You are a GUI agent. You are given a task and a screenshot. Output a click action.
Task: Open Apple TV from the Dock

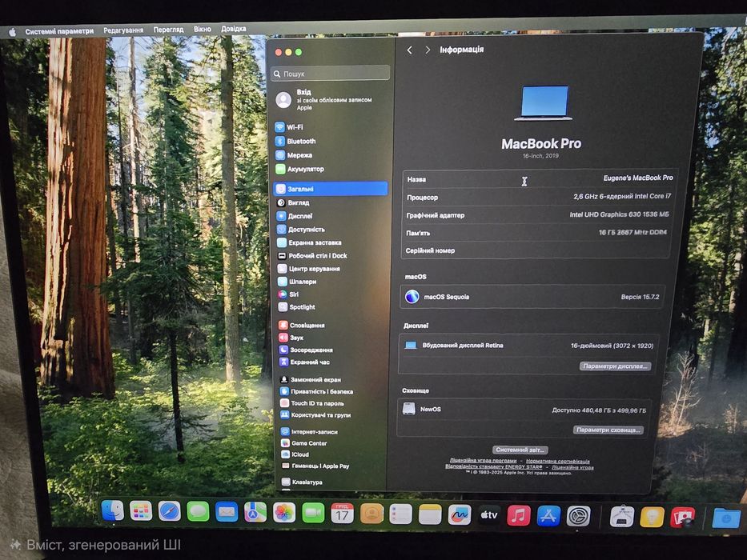coord(488,515)
